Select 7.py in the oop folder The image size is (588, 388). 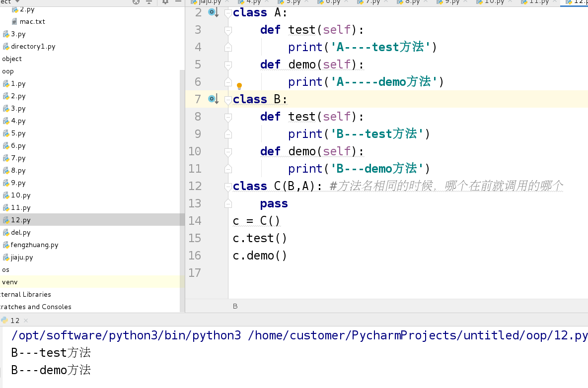tap(18, 158)
